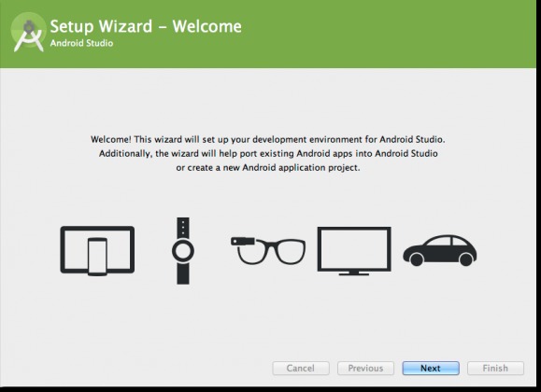Select the Android TV screen icon
Image resolution: width=541 pixels, height=392 pixels.
[x=354, y=251]
